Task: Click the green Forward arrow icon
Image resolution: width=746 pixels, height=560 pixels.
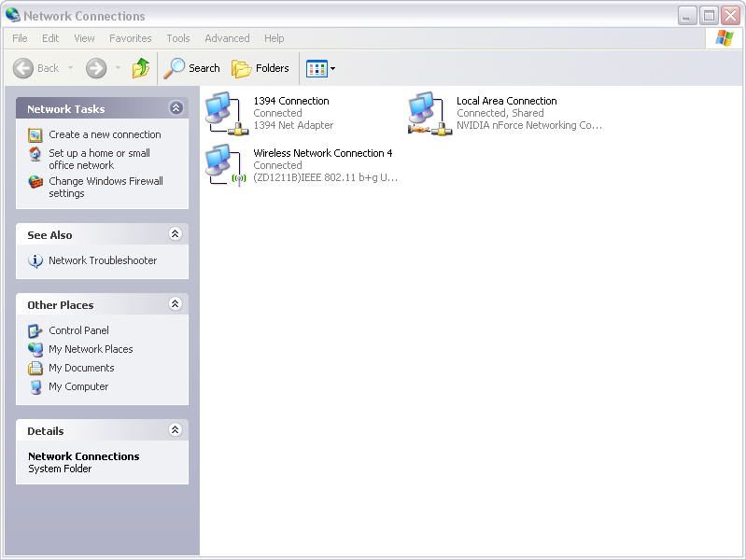Action: tap(96, 68)
